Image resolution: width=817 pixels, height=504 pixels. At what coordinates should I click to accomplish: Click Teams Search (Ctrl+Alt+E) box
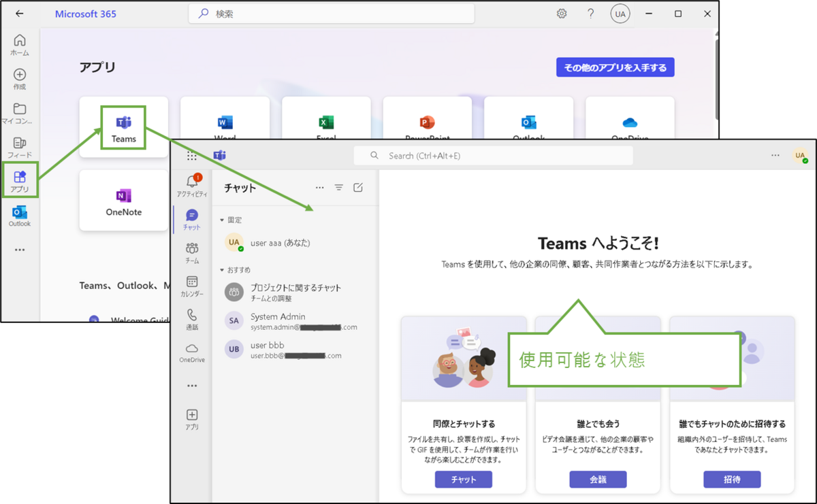tap(493, 156)
